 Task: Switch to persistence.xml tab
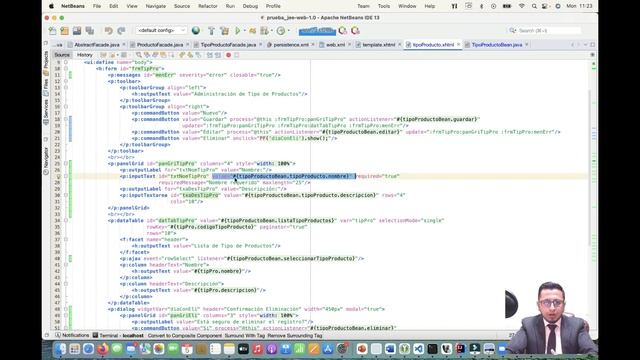pos(291,44)
